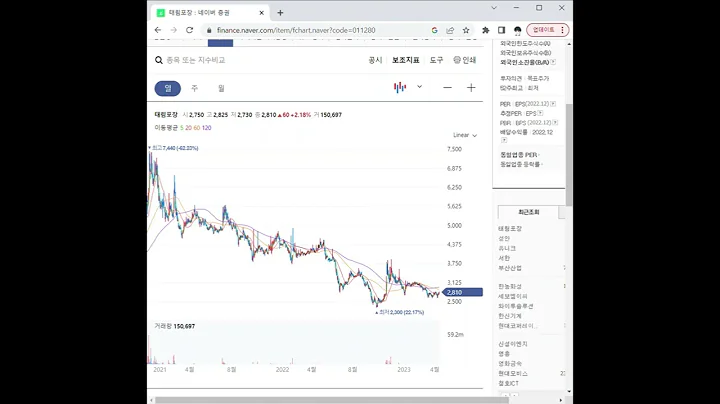The width and height of the screenshot is (720, 404).
Task: Click the lock icon beside the URL
Action: point(209,30)
